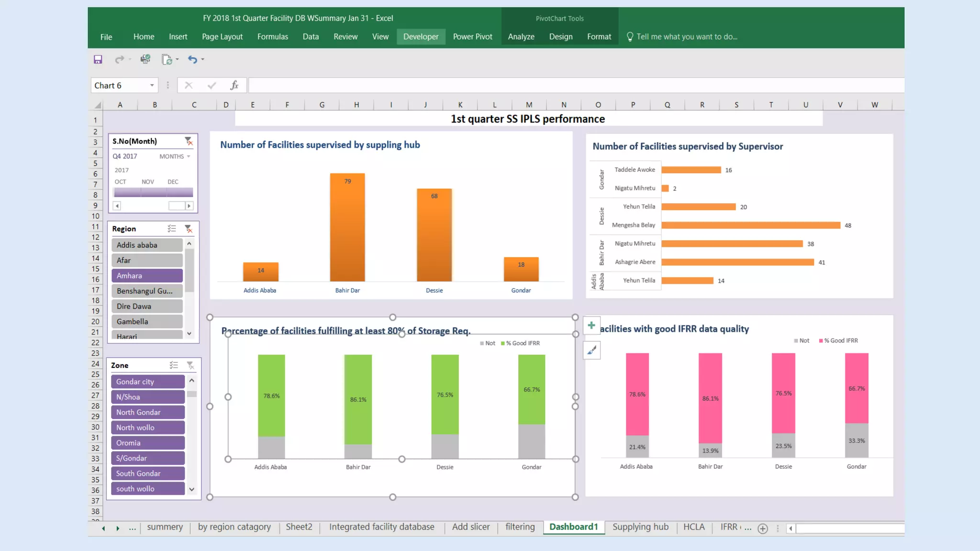Select the Afar region button
This screenshot has height=551, width=980.
pyautogui.click(x=147, y=260)
